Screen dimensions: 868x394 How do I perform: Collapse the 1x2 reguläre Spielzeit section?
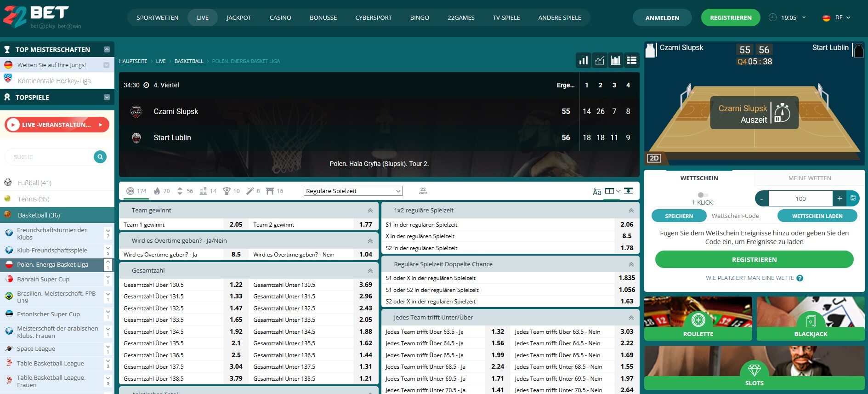coord(631,211)
